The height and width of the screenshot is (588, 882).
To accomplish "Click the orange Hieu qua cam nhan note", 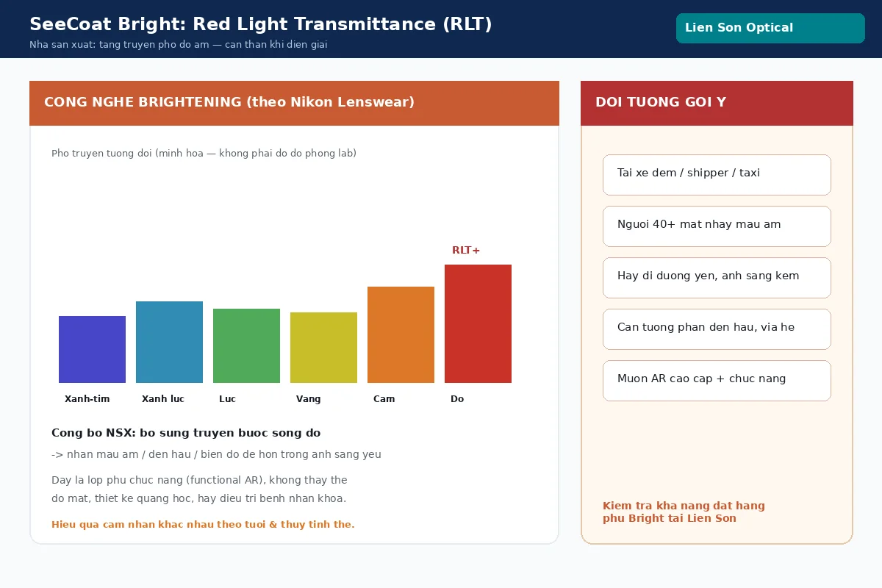I will 203,525.
